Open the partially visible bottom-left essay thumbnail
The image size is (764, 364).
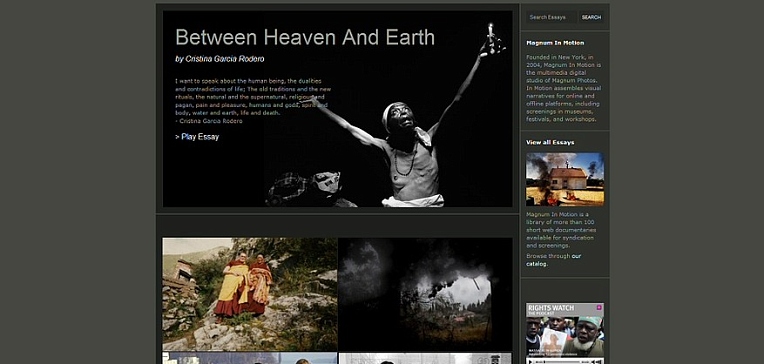[x=249, y=359]
